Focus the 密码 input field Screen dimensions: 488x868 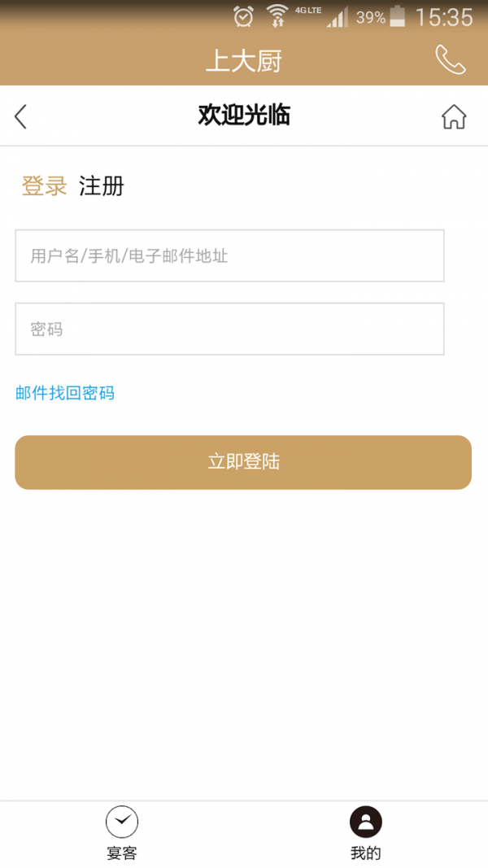point(229,329)
